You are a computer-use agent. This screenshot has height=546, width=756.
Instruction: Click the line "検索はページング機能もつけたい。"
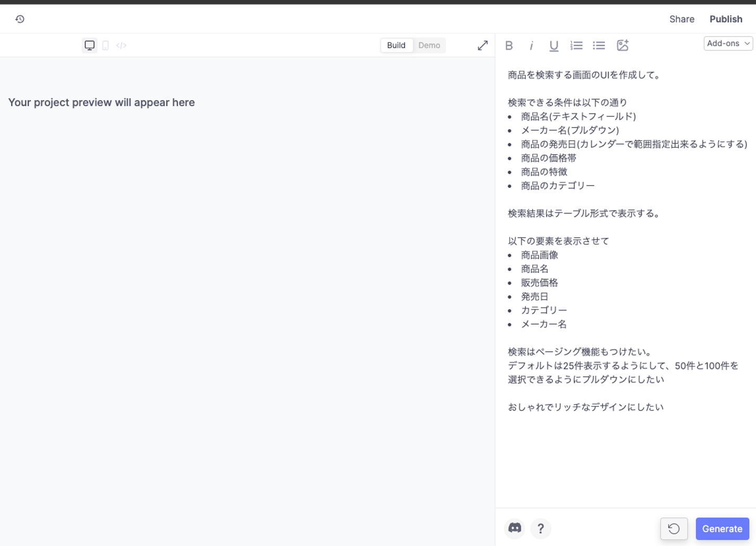(581, 352)
